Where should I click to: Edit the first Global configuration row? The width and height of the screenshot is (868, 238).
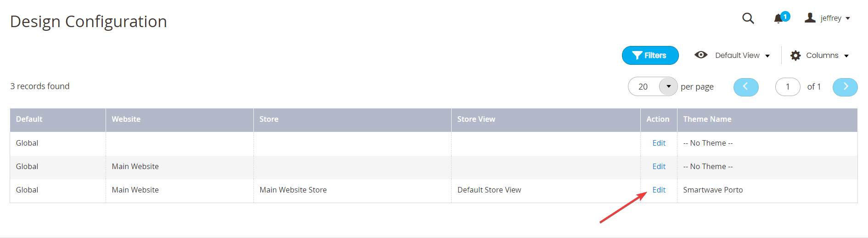659,143
